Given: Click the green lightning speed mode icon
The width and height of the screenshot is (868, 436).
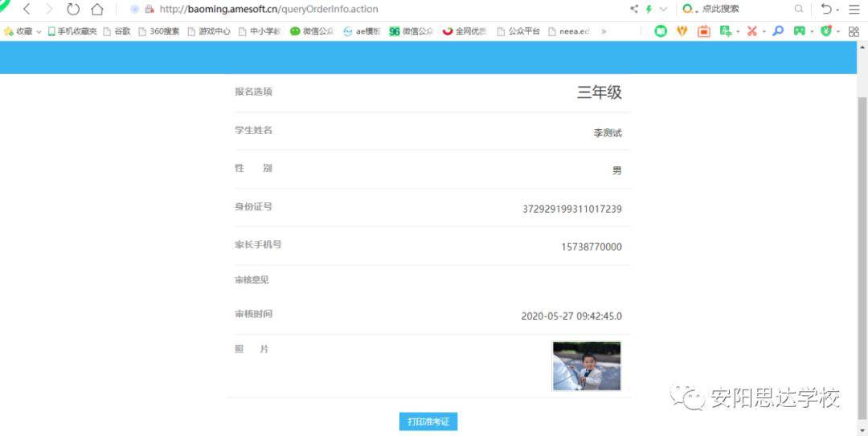Looking at the screenshot, I should [649, 10].
